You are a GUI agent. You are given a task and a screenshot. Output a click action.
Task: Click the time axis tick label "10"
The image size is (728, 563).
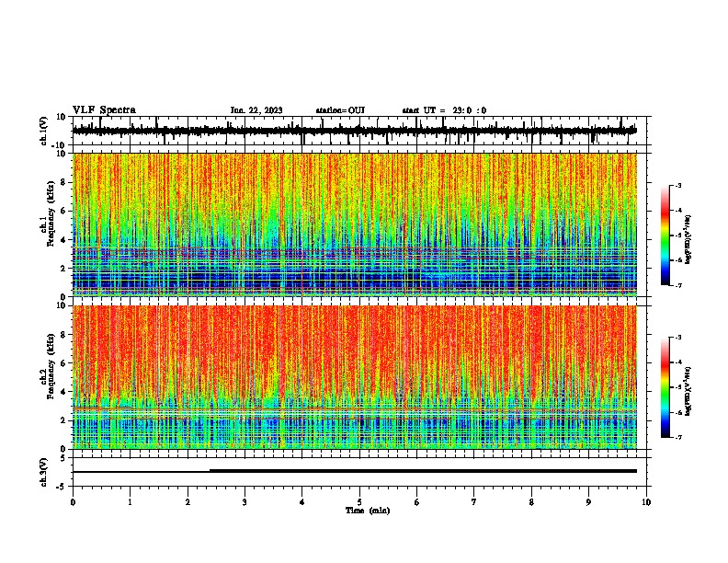click(646, 502)
